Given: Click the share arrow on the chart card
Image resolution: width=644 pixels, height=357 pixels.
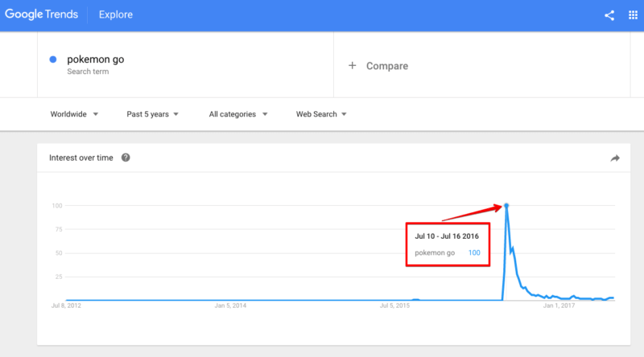Looking at the screenshot, I should click(615, 158).
